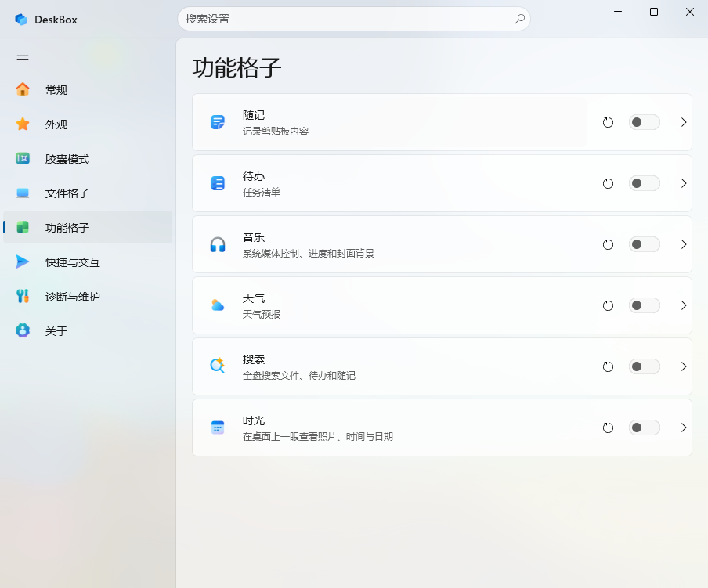Image resolution: width=708 pixels, height=588 pixels.
Task: Click the hamburger menu icon
Action: [x=23, y=56]
